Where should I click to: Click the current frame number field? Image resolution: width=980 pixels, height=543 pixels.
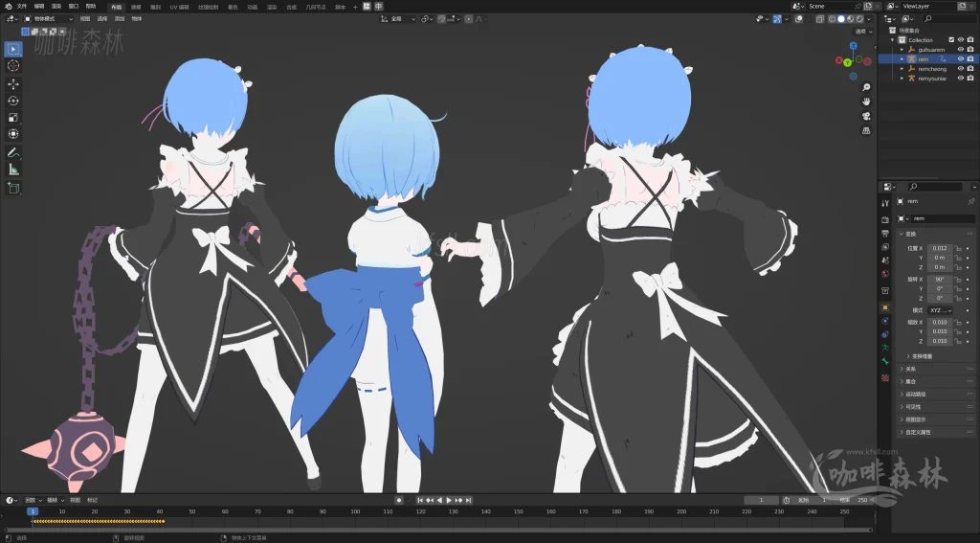click(761, 500)
